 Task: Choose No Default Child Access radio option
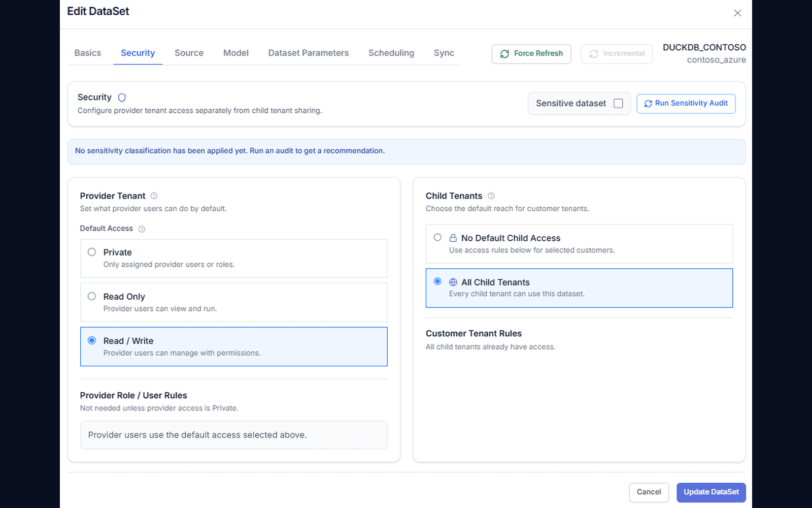pyautogui.click(x=437, y=237)
